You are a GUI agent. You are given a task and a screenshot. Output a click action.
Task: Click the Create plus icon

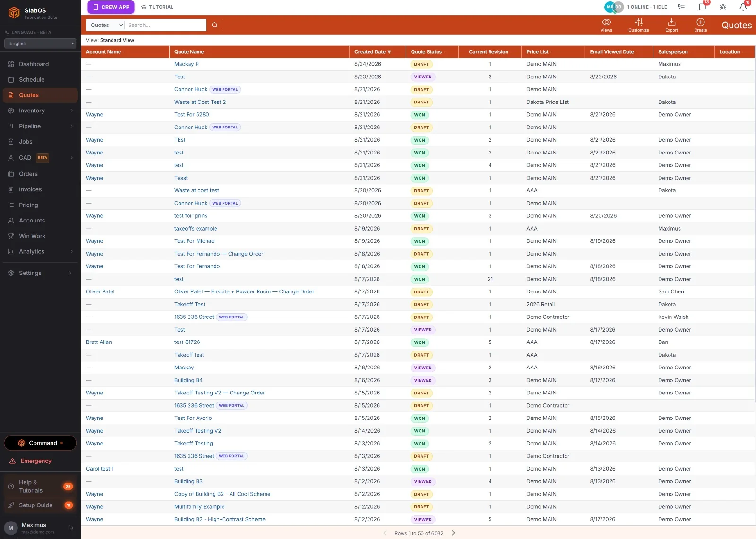coord(701,22)
